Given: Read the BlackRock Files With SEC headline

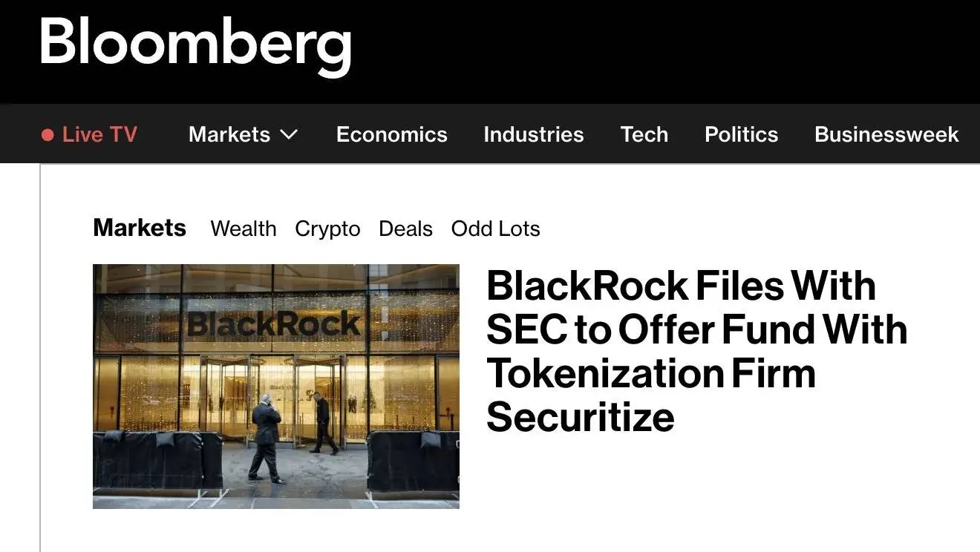Looking at the screenshot, I should tap(697, 351).
